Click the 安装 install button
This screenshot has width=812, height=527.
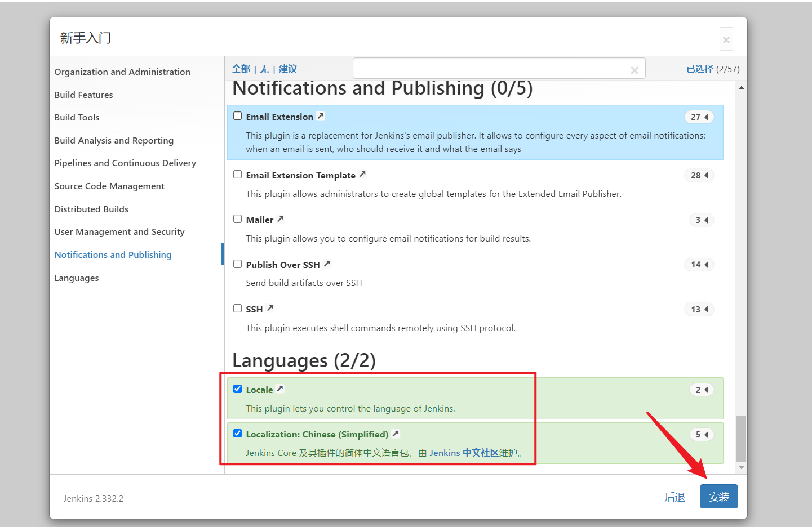(719, 497)
